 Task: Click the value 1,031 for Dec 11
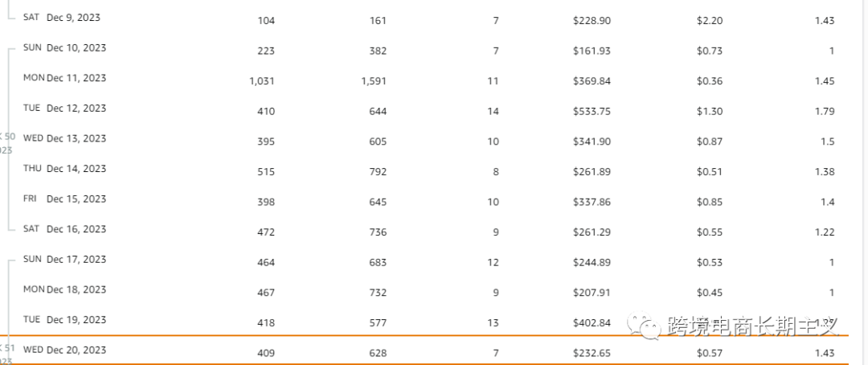click(x=262, y=81)
